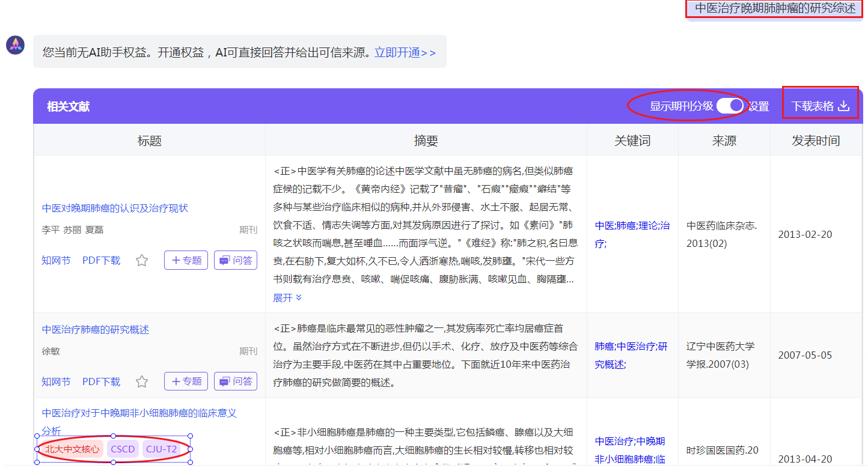This screenshot has width=868, height=471.
Task: Click date 2007-05-05
Action: [805, 355]
